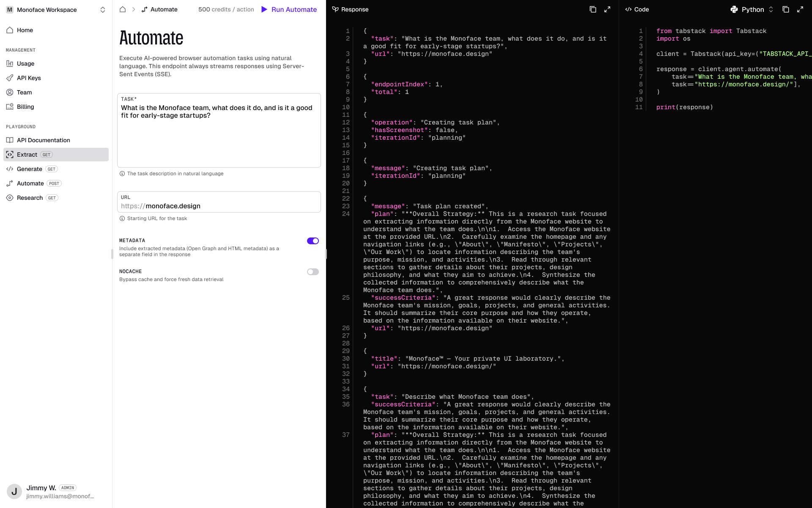The width and height of the screenshot is (812, 508).
Task: Click the ADMIN badge next to Jimmy W.
Action: tap(68, 488)
